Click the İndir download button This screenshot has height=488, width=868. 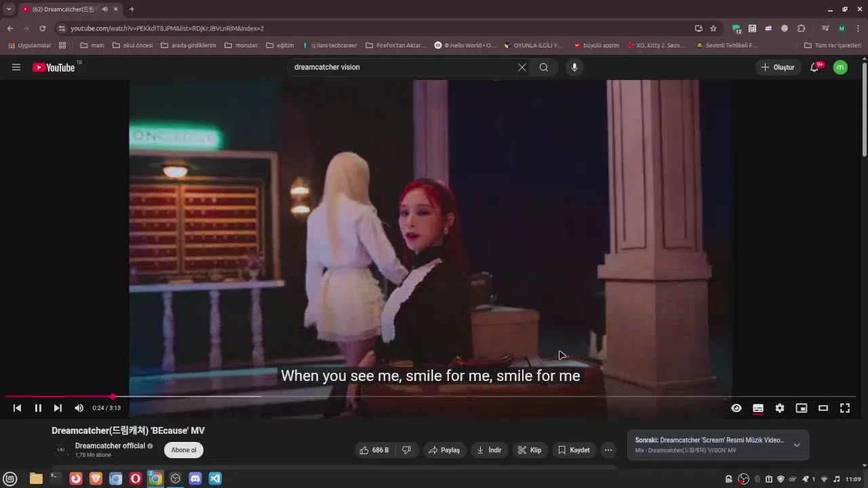coord(489,450)
